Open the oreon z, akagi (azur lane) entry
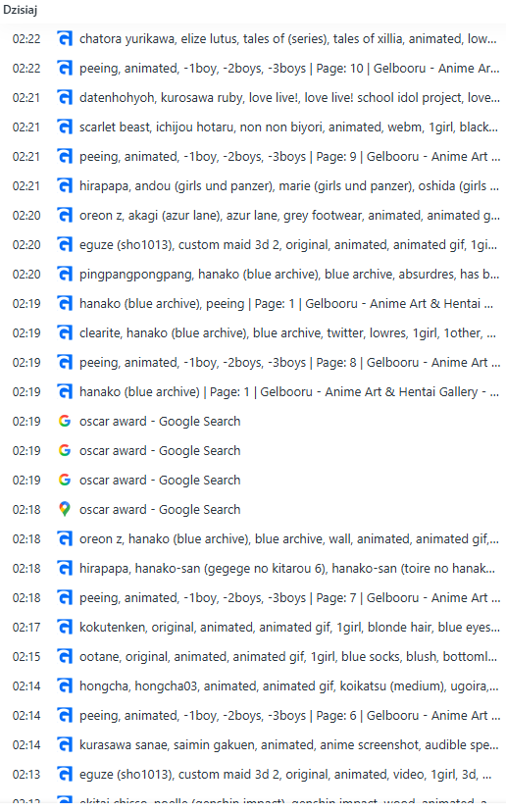 point(289,216)
